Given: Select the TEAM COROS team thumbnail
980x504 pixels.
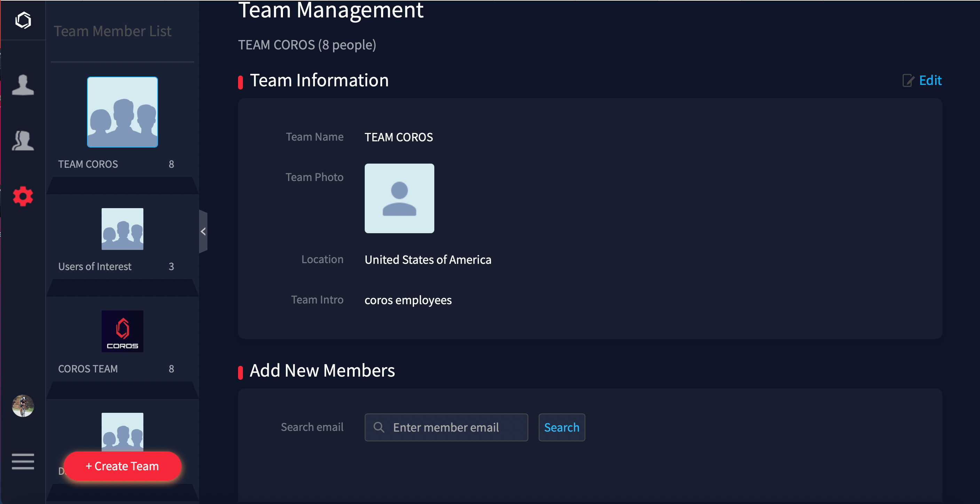Looking at the screenshot, I should pos(122,112).
